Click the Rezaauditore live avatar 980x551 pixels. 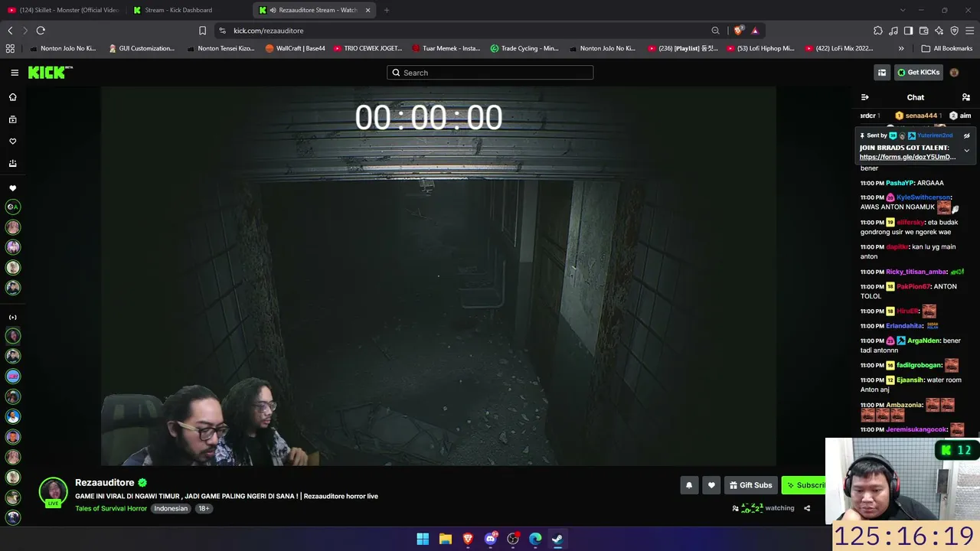(x=54, y=492)
